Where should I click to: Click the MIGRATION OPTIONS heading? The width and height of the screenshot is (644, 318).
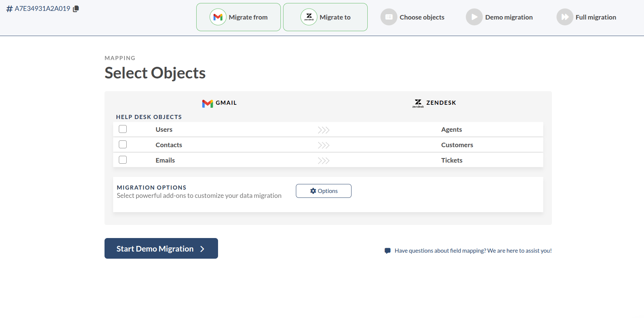152,187
